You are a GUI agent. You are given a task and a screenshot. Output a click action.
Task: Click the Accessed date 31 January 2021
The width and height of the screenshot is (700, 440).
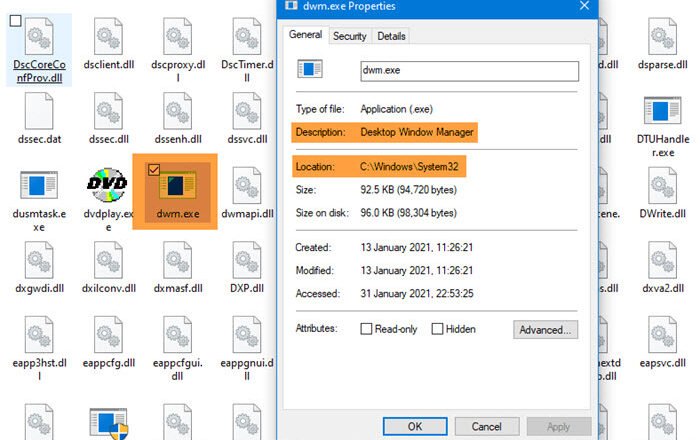click(417, 294)
